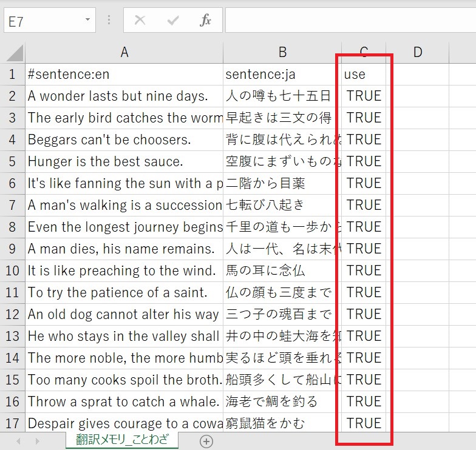Click the Select All corner triangle
Screen dimensions: 476x450
pos(14,53)
